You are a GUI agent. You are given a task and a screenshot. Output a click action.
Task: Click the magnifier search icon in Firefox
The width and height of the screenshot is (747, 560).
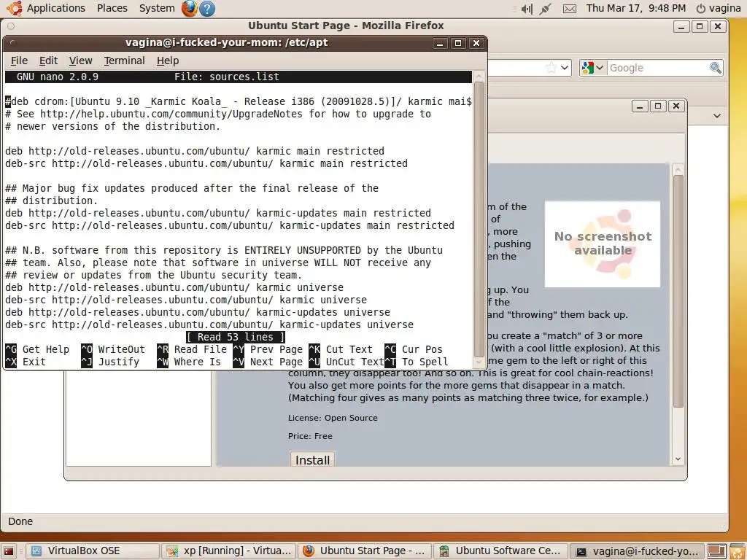[716, 68]
